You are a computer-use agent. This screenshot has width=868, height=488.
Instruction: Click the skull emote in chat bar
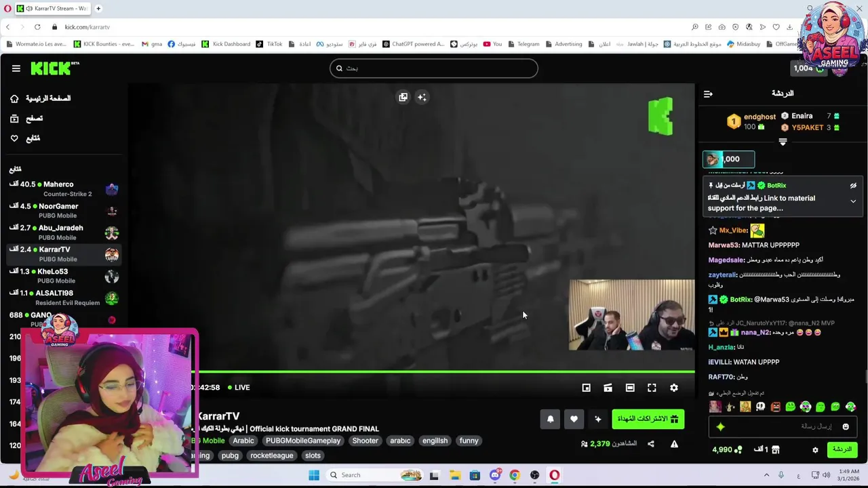tap(761, 407)
